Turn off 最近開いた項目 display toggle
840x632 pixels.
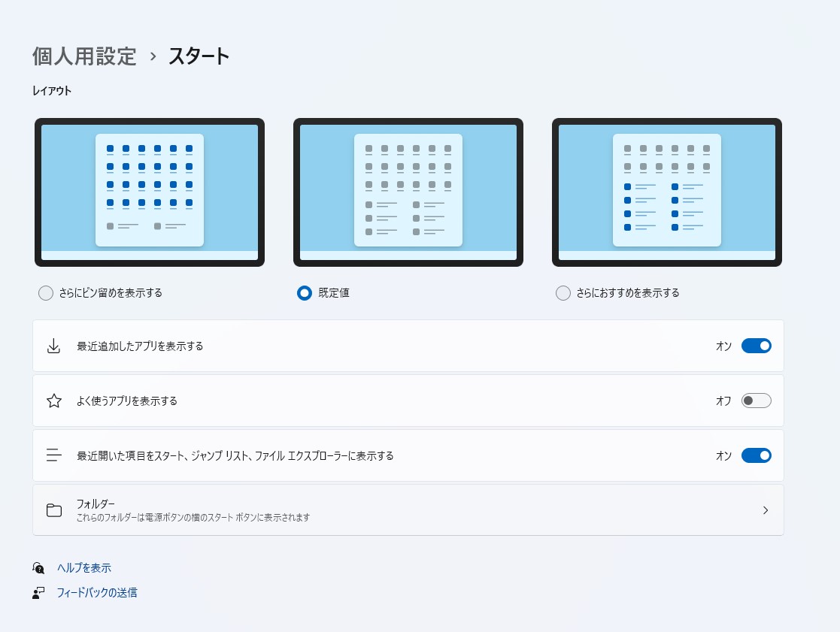click(757, 455)
